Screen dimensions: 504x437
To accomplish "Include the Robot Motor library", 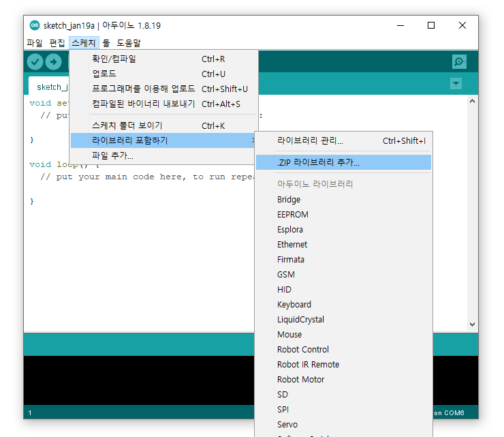I will [344, 380].
